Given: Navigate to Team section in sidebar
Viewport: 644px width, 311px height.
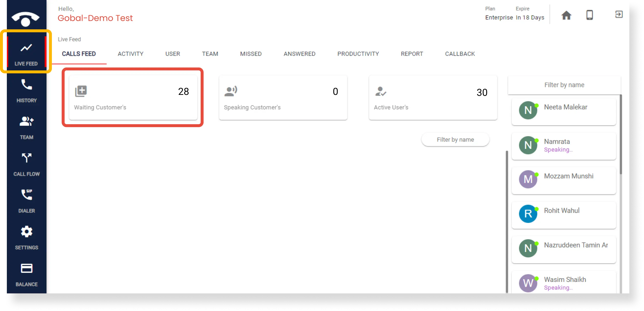Looking at the screenshot, I should pos(26,127).
